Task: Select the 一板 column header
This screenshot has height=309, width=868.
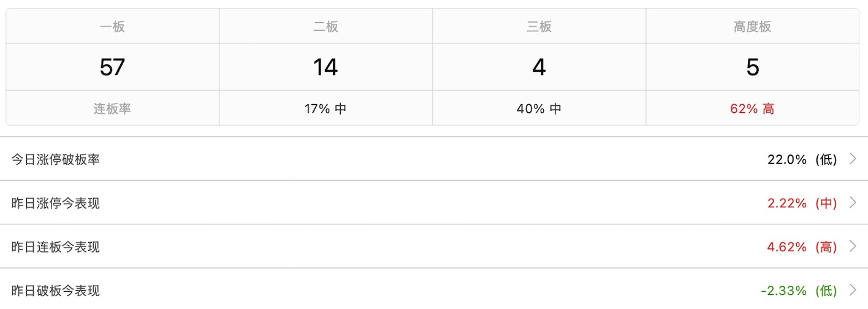Action: point(112,26)
